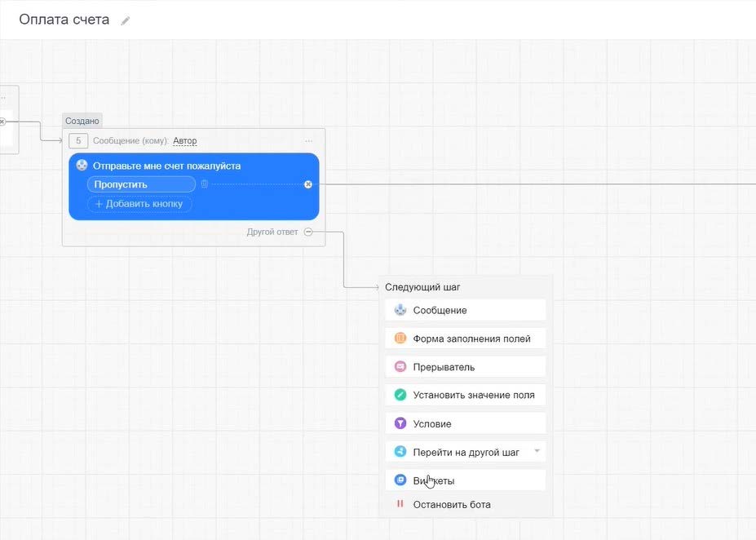Screen dimensions: 756x540
Task: Collapse the Другой ответ minus circle
Action: 307,232
